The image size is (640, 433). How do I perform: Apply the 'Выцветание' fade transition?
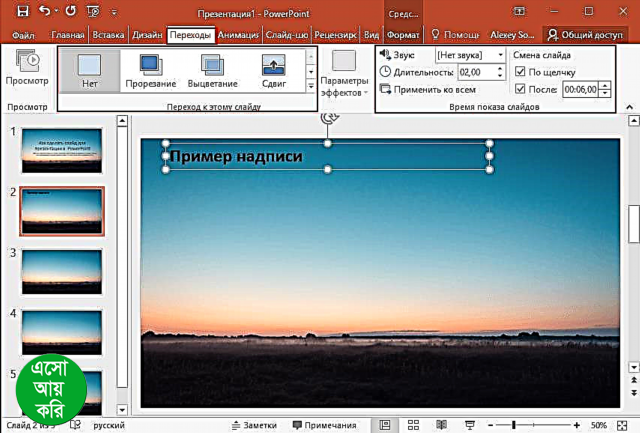(x=212, y=71)
